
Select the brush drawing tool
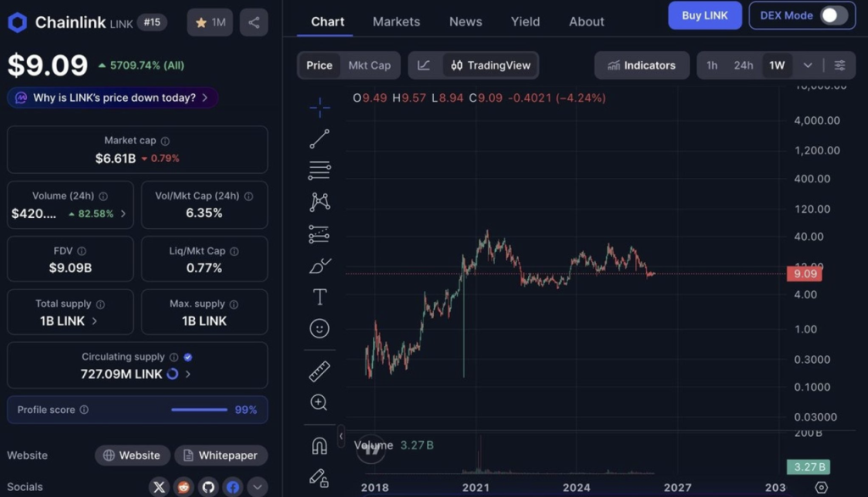320,266
